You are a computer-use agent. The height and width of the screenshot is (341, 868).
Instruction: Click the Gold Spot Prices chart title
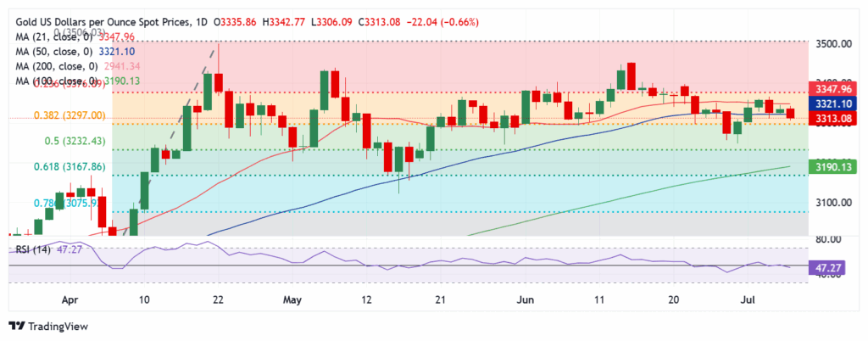click(103, 22)
